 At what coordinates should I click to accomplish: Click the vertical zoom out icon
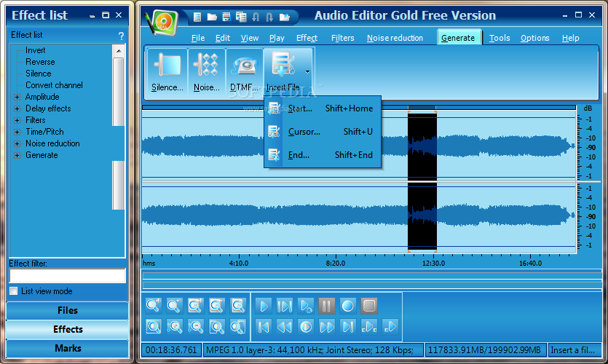pyautogui.click(x=195, y=327)
